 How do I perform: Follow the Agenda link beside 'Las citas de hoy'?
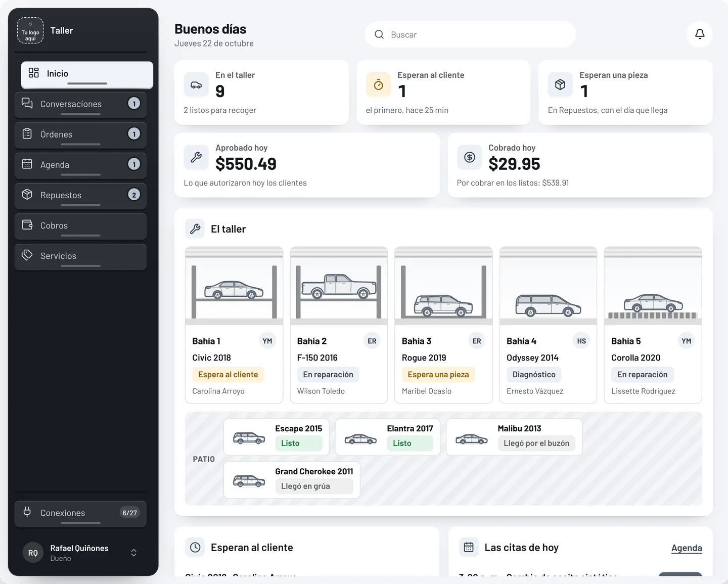click(x=687, y=548)
